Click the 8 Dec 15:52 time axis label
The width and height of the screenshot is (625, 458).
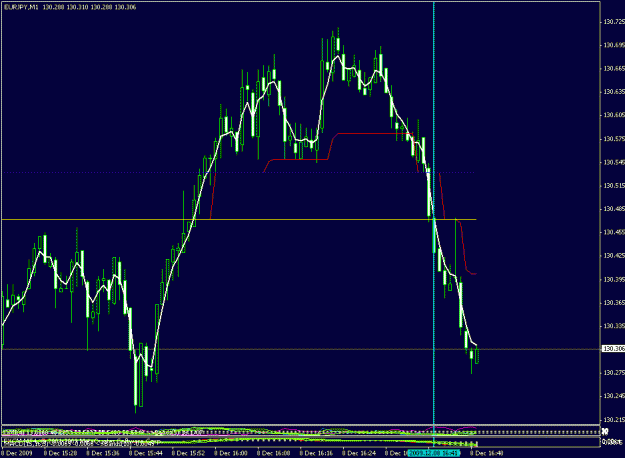click(x=189, y=453)
